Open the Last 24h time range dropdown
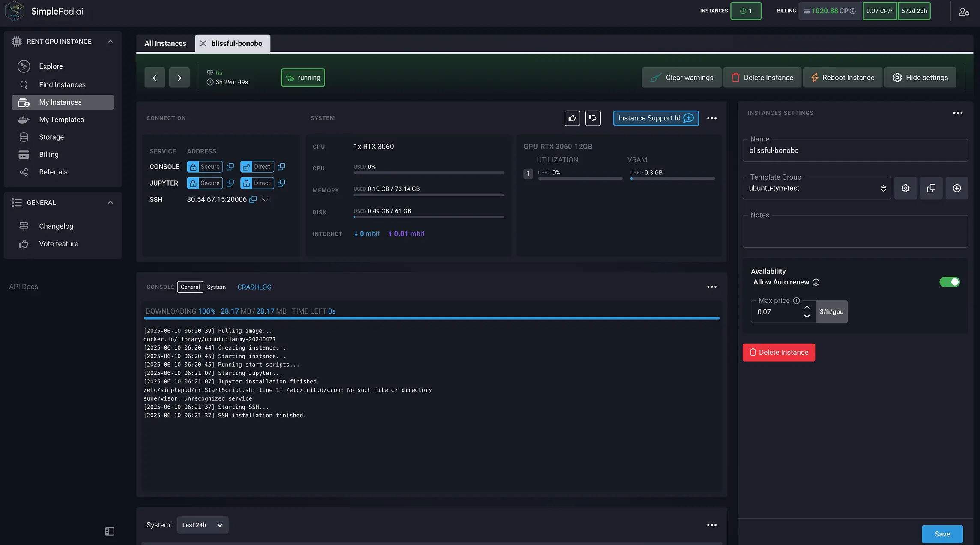980x545 pixels. 203,525
